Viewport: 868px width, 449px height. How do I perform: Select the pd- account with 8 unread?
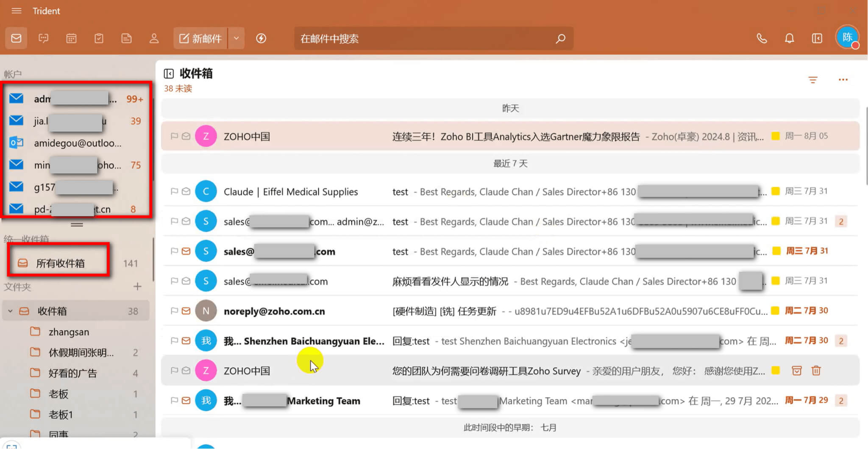pyautogui.click(x=76, y=209)
